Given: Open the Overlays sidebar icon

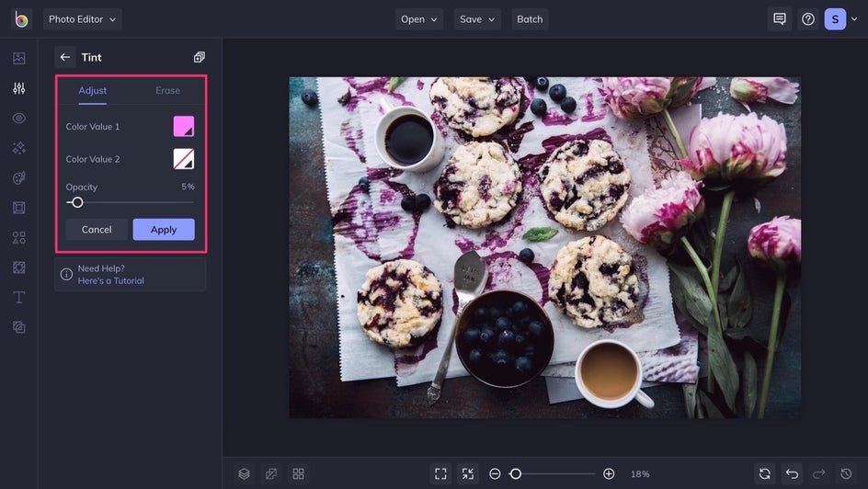Looking at the screenshot, I should point(18,267).
